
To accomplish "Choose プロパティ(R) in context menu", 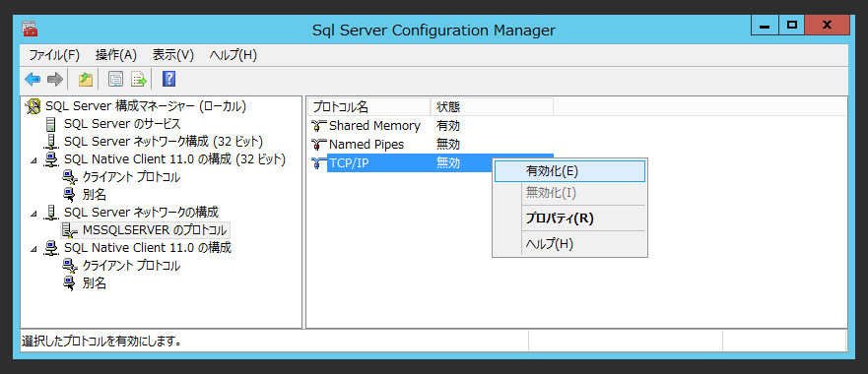I will (569, 218).
